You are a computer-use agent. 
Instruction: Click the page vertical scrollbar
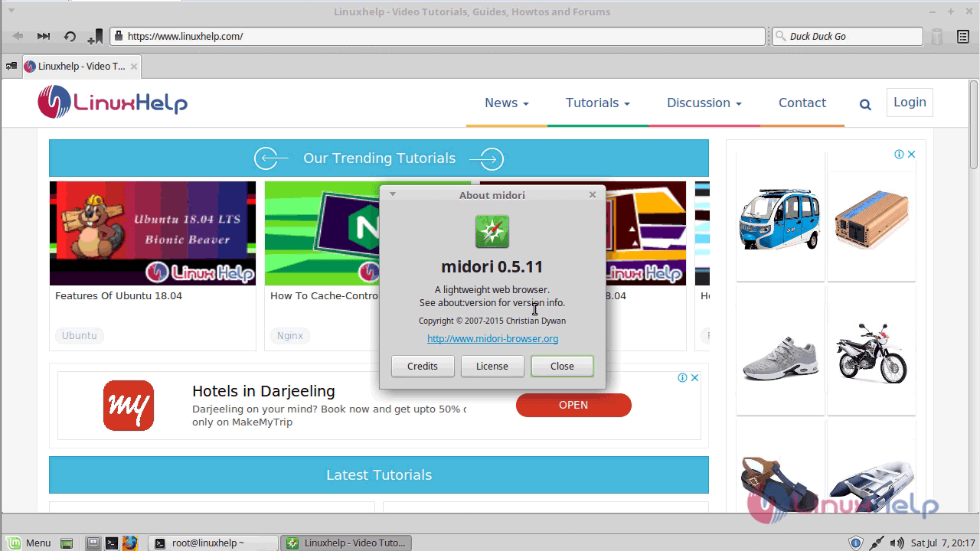(x=974, y=126)
